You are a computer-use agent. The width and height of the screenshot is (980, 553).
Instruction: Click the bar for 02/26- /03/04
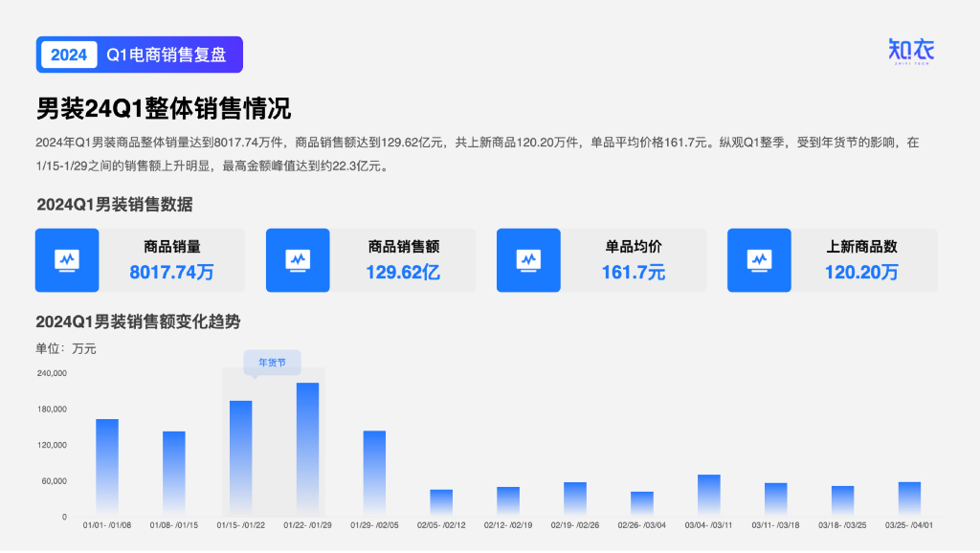pos(642,503)
